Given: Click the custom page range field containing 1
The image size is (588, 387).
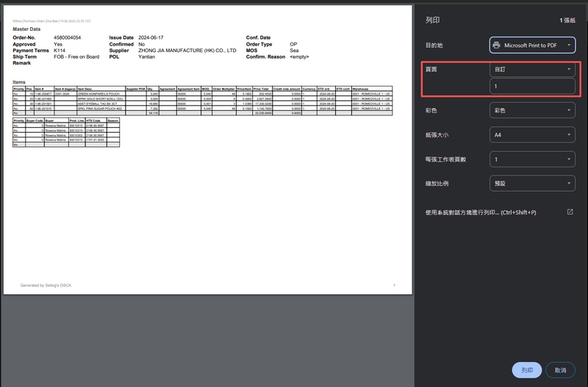Looking at the screenshot, I should [532, 87].
